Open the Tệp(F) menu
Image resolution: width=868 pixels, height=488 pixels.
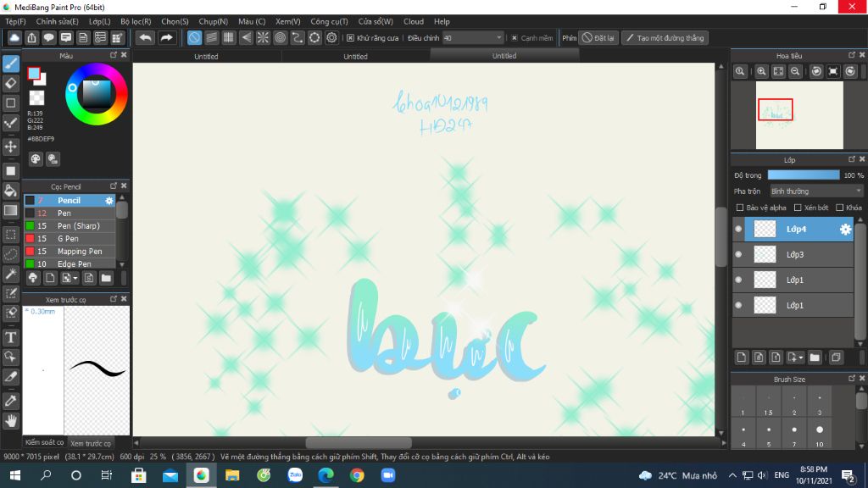point(15,21)
